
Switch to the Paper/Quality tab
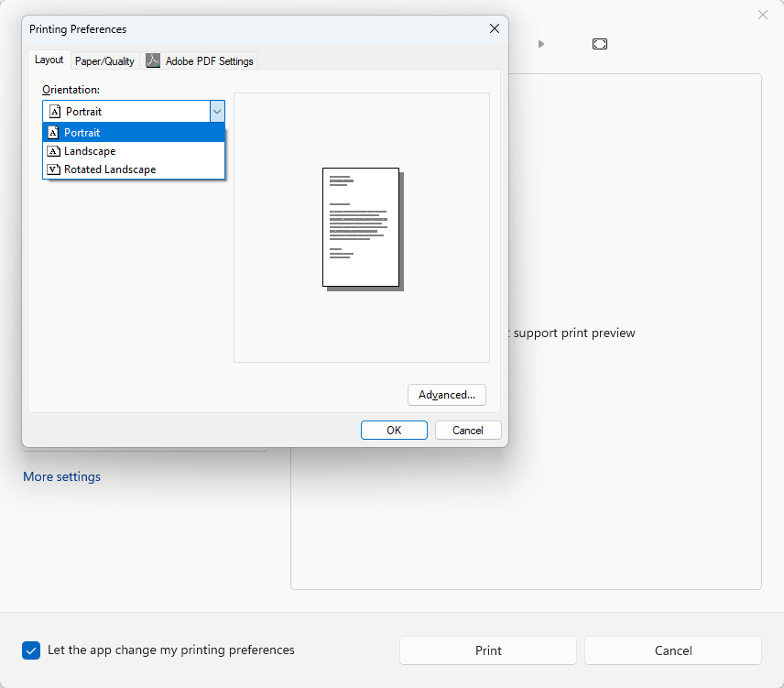[x=104, y=60]
